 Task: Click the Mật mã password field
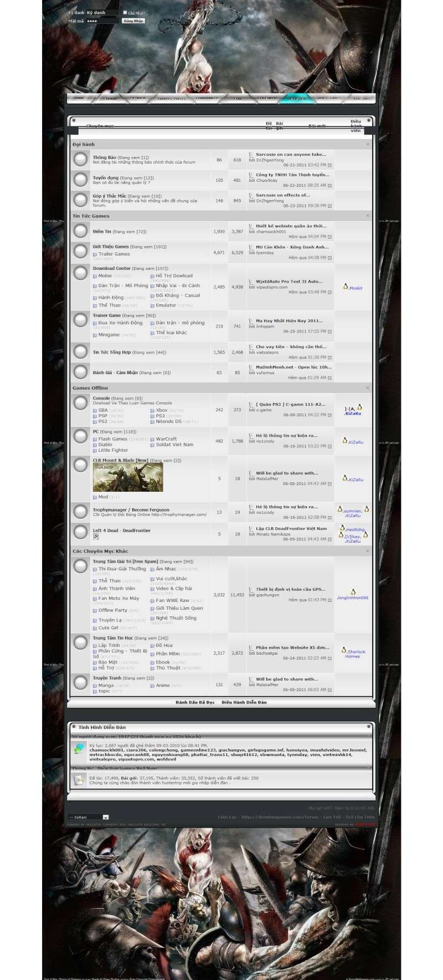pos(102,21)
